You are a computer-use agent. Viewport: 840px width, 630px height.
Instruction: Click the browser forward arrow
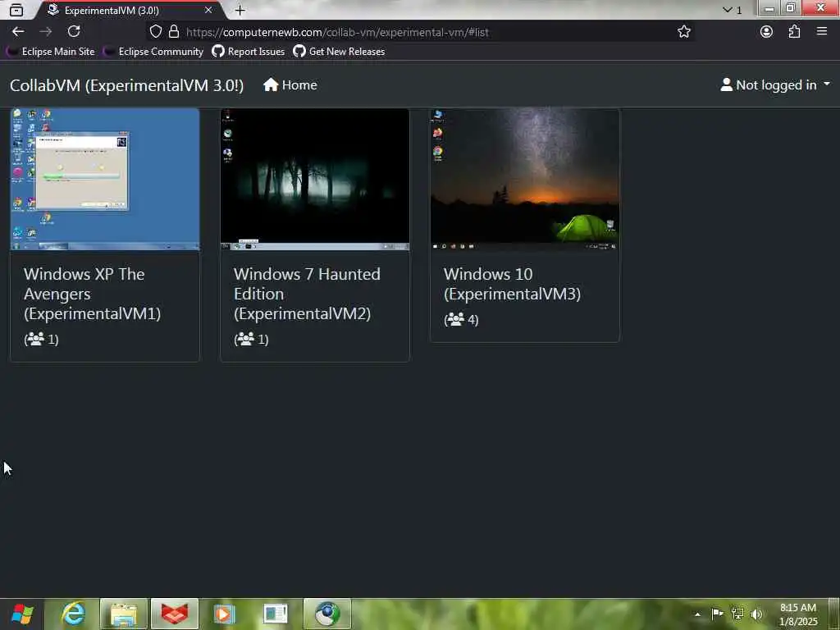pos(46,32)
